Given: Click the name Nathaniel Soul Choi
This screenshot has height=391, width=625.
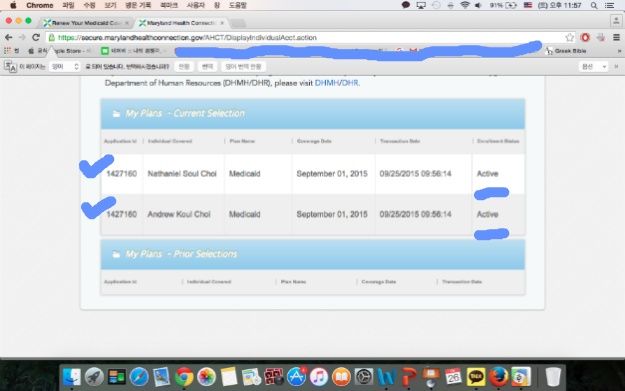Looking at the screenshot, I should [182, 174].
